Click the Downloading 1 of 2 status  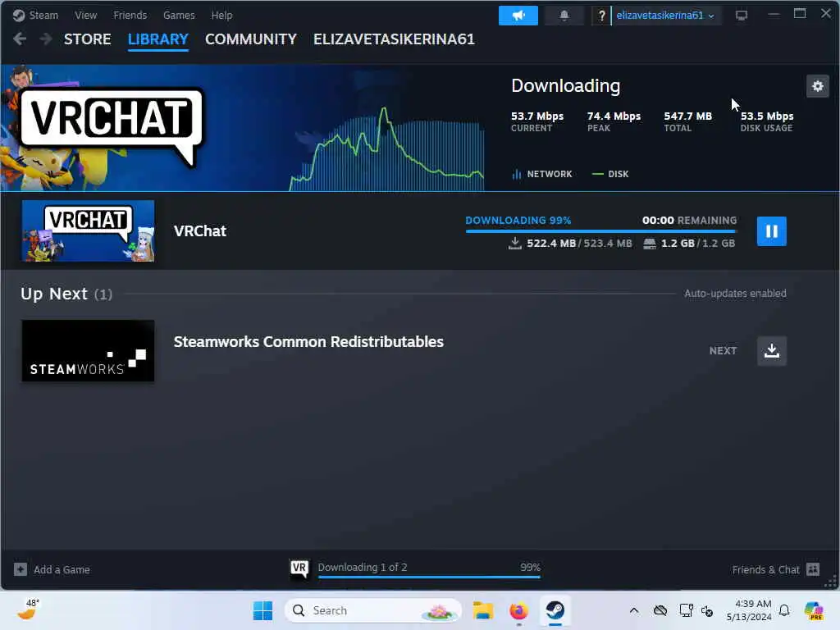(x=362, y=567)
